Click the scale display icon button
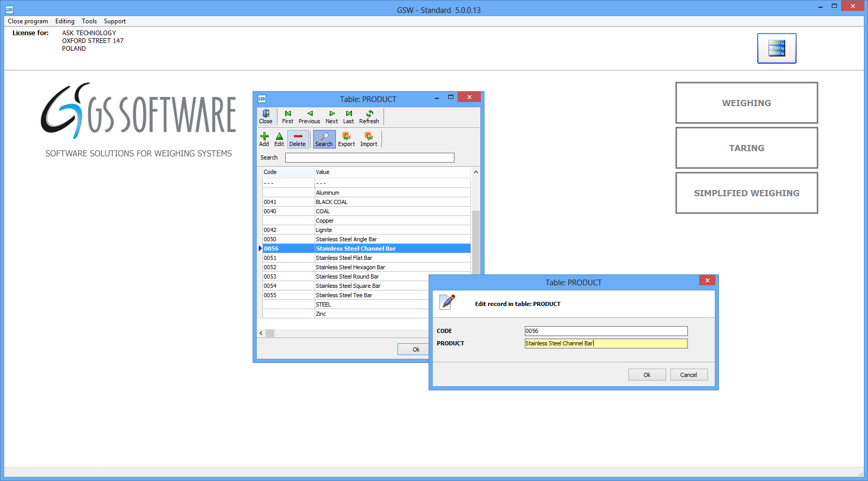The height and width of the screenshot is (481, 868). [x=776, y=48]
